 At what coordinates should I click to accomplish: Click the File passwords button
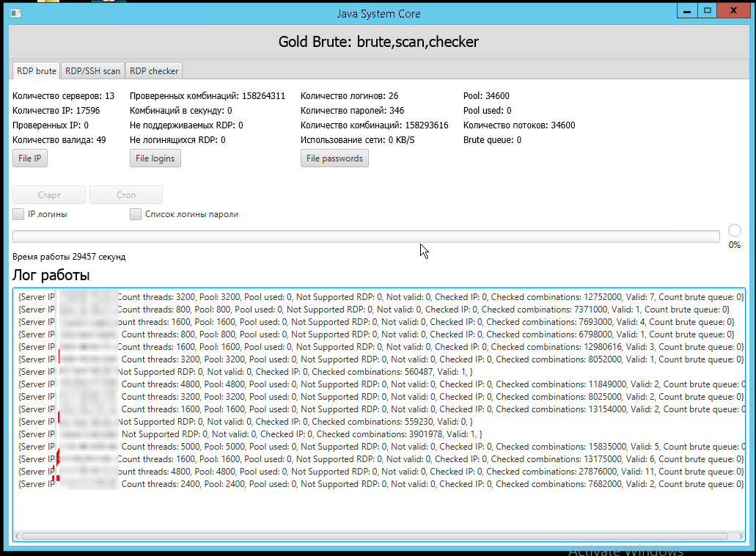(334, 158)
